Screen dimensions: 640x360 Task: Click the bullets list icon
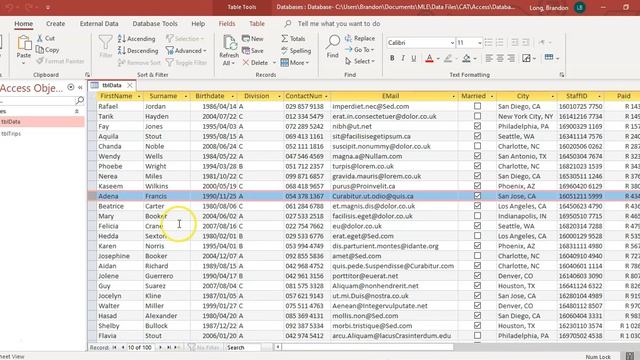click(488, 42)
